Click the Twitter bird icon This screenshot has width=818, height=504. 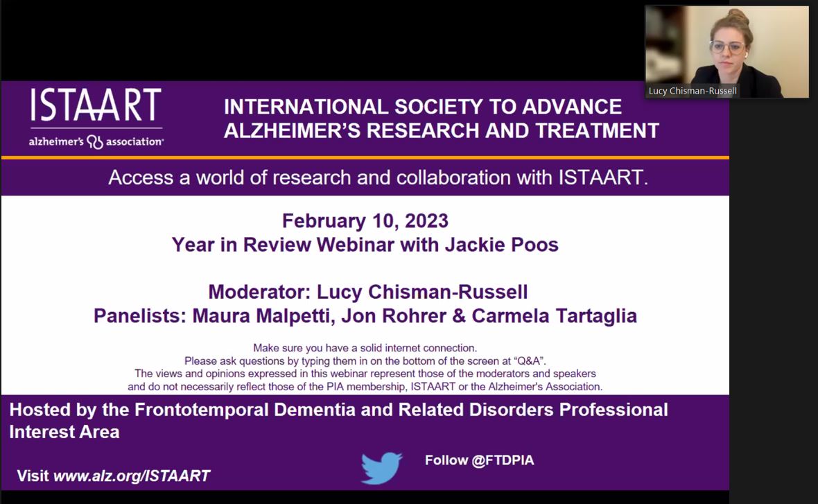tap(381, 468)
